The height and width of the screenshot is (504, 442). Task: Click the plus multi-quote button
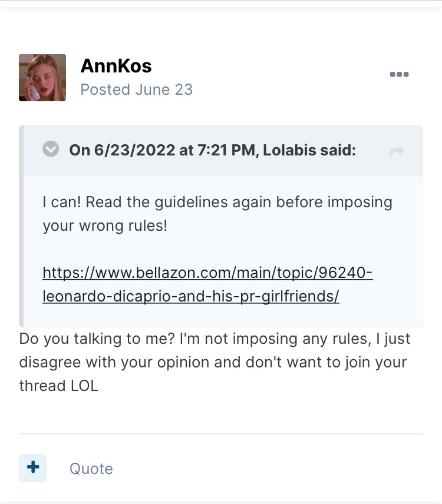coord(33,467)
